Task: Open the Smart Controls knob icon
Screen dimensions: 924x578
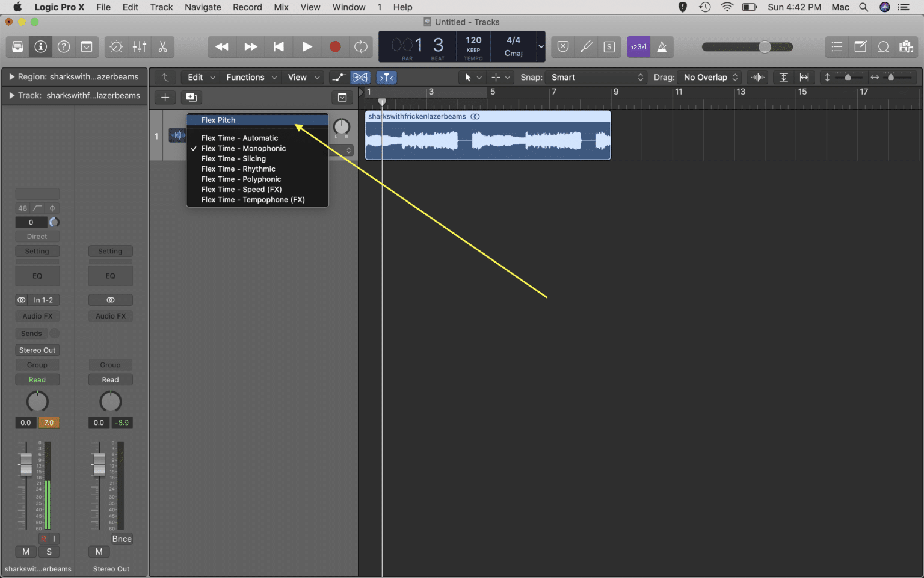Action: click(116, 46)
